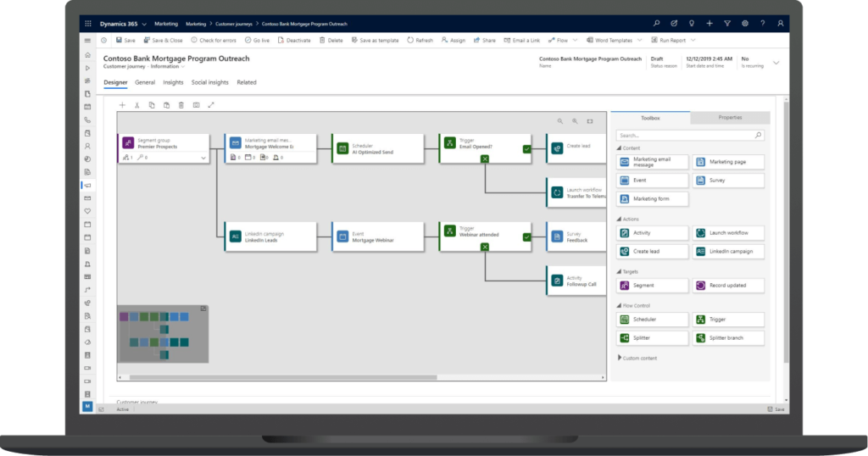Select the AI Optimized Send scheduler tile
Viewport: 868px width, 456px height.
(378, 148)
